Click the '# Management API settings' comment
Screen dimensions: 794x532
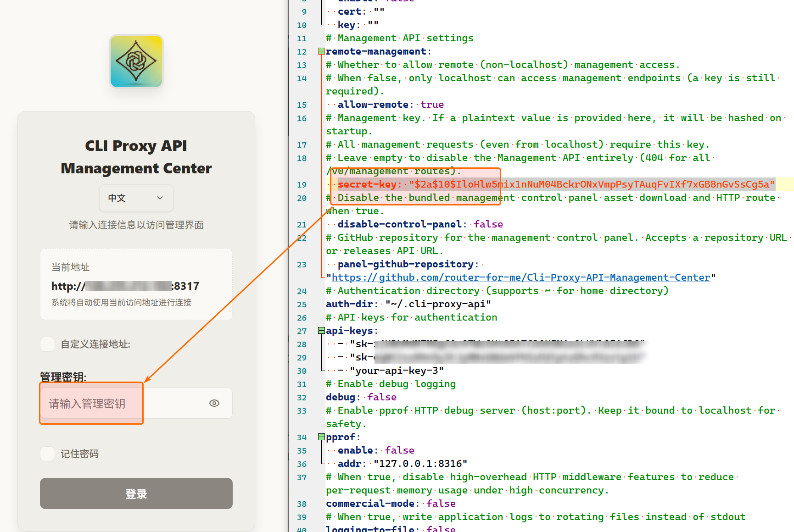coord(400,38)
